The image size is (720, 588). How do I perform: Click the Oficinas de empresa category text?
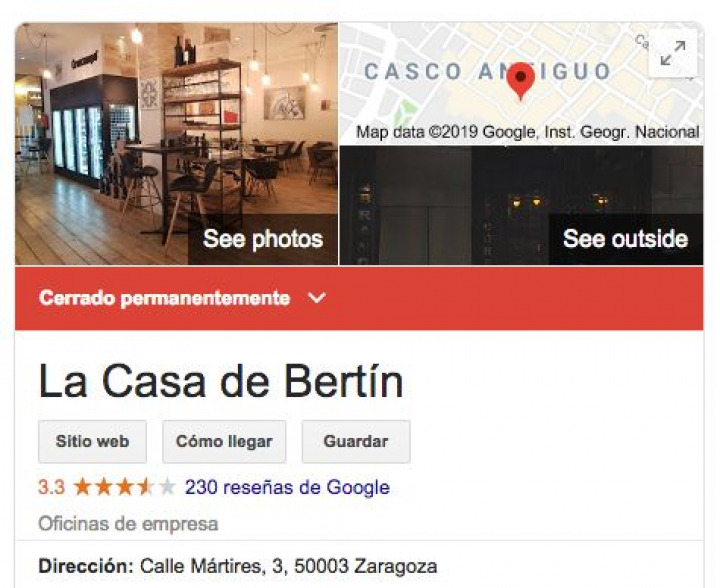click(128, 524)
